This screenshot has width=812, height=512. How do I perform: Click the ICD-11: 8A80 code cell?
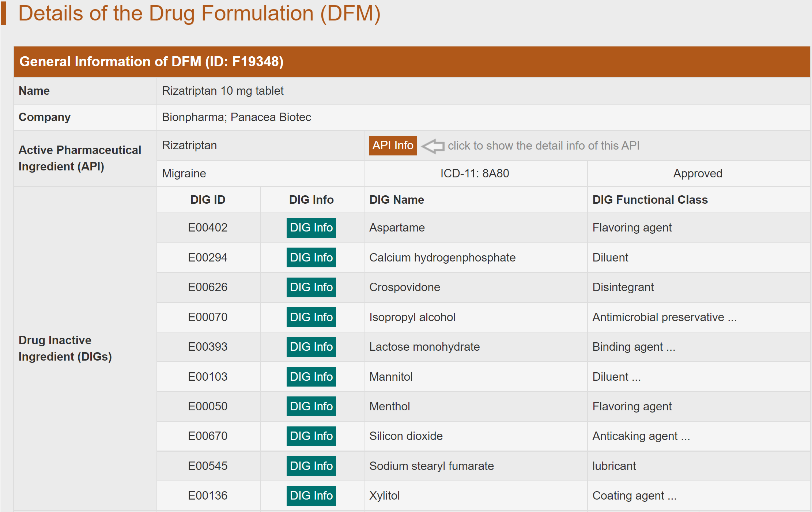475,173
